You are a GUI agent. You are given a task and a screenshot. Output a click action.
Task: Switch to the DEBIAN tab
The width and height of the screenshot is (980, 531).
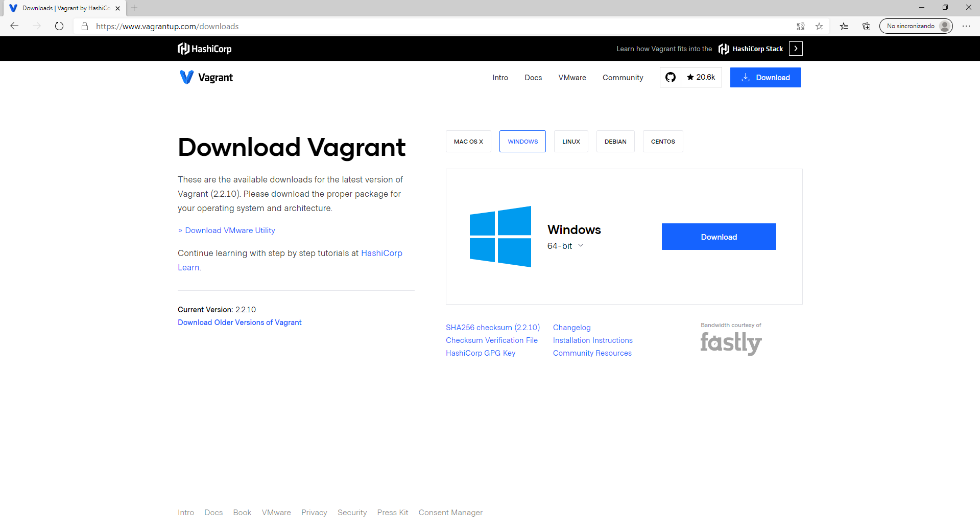pos(615,142)
